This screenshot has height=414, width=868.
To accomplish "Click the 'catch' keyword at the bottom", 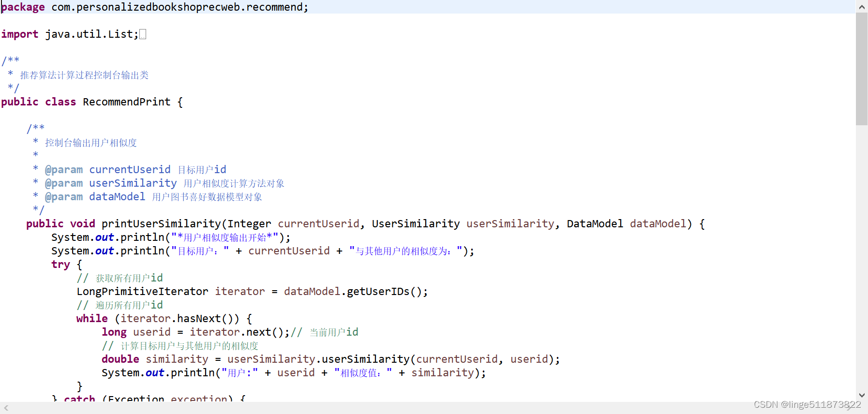I will (79, 399).
